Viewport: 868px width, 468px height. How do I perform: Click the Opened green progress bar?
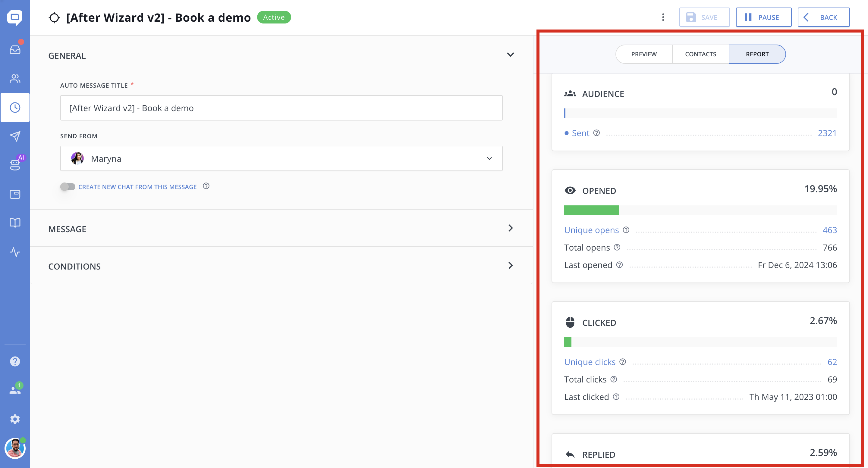click(591, 210)
